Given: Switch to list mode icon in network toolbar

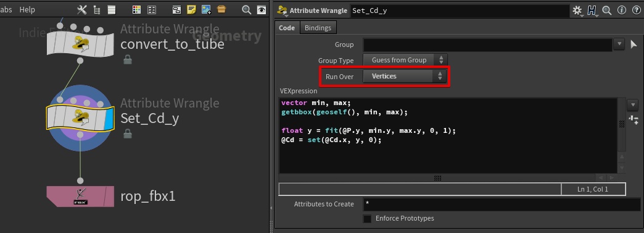Looking at the screenshot, I should 112,10.
